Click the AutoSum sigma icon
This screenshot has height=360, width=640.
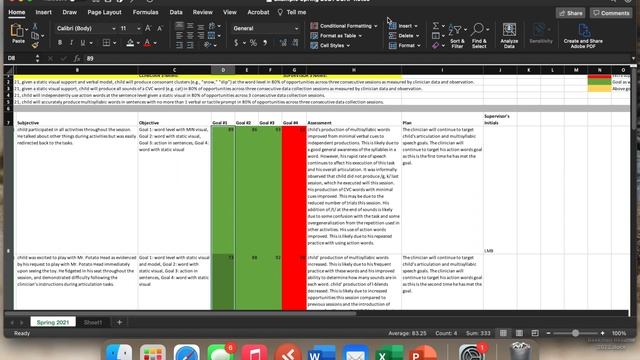[x=436, y=26]
